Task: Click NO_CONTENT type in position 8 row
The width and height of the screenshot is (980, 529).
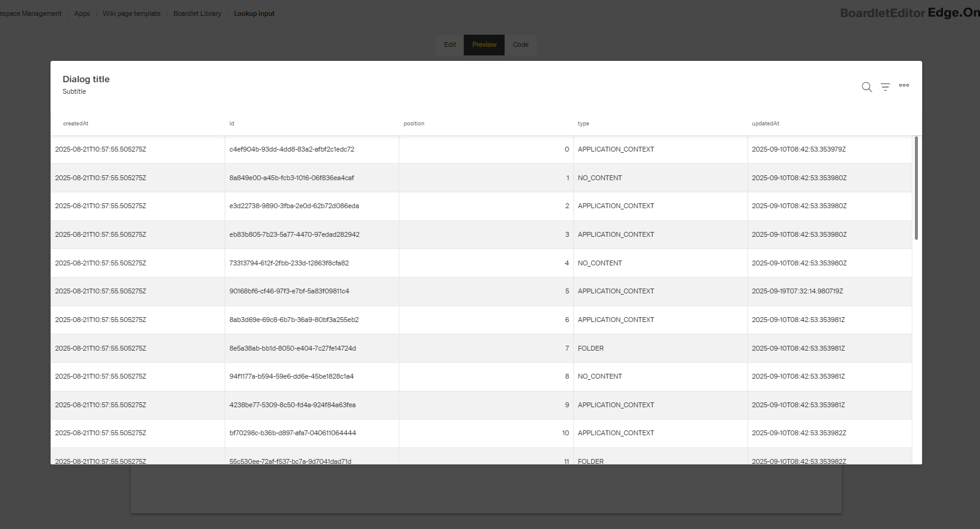Action: pos(660,376)
